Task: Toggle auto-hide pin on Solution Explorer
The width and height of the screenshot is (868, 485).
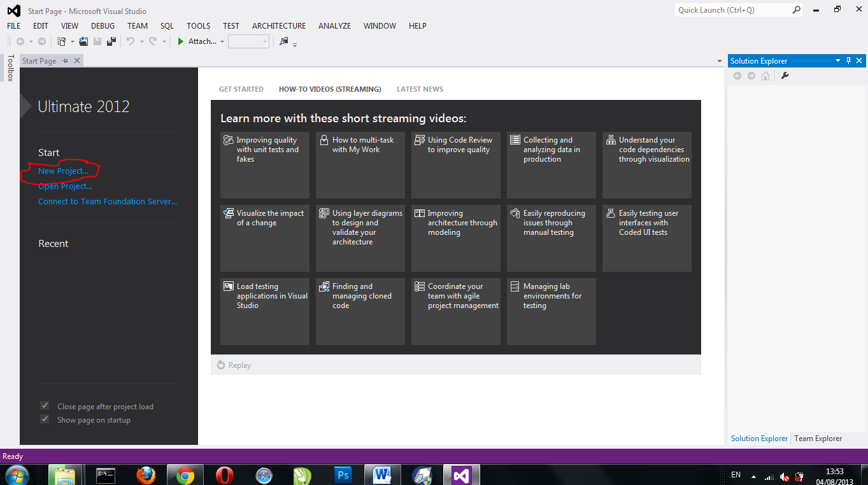Action: (x=848, y=60)
